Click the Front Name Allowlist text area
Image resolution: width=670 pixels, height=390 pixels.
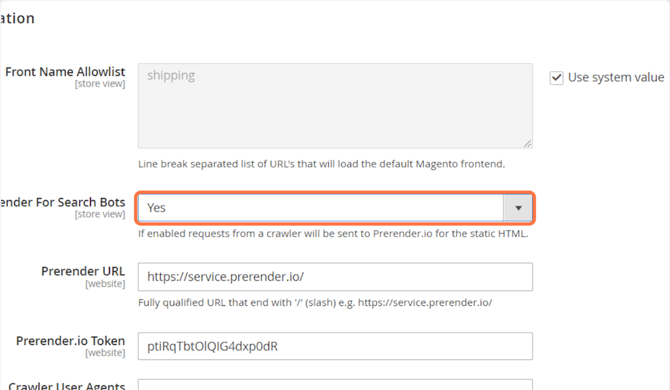335,106
